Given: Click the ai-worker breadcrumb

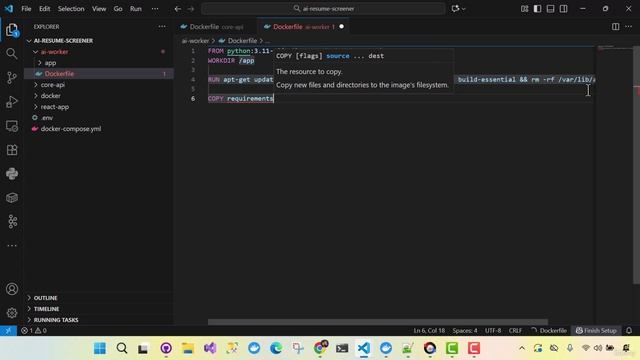Looking at the screenshot, I should 195,41.
